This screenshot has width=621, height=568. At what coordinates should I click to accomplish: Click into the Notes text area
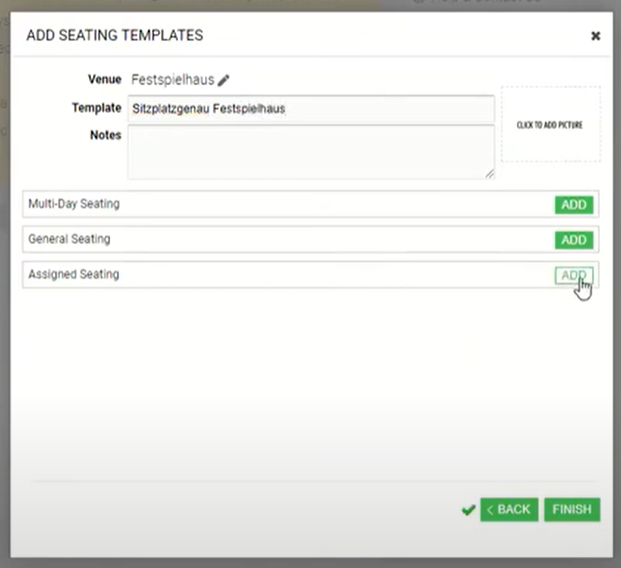[x=310, y=152]
